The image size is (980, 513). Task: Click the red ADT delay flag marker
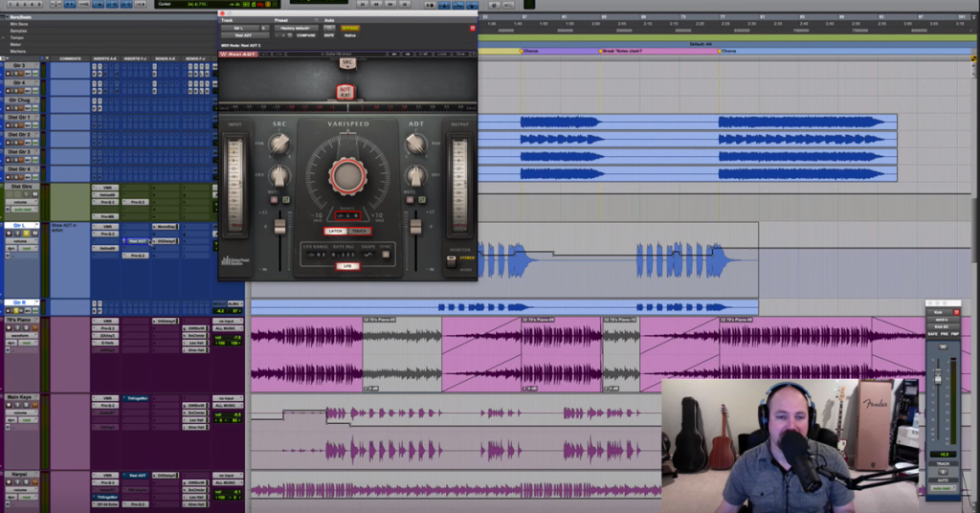[x=345, y=92]
